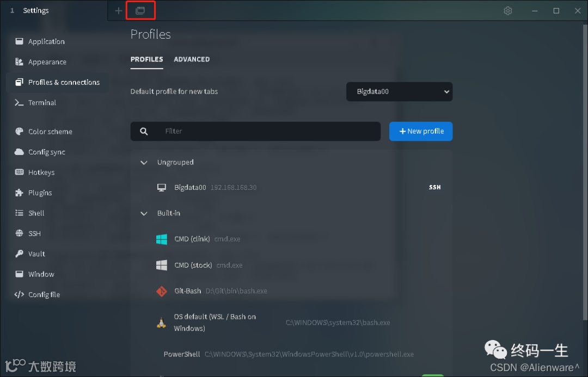The height and width of the screenshot is (377, 588).
Task: Click the magnifier search icon
Action: (144, 131)
